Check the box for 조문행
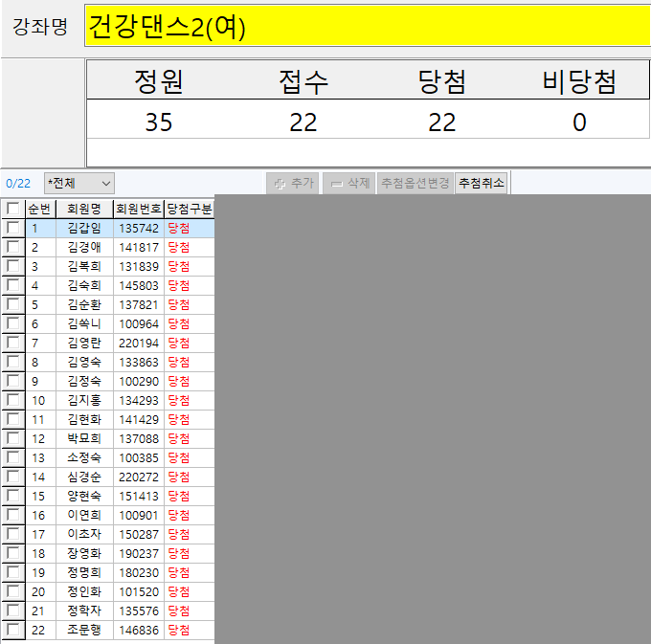Viewport: 651px width, 644px height. tap(12, 630)
